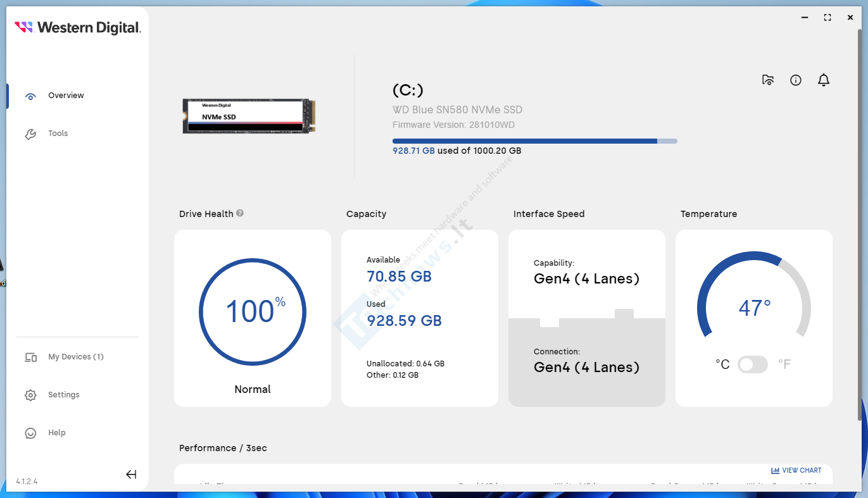Image resolution: width=868 pixels, height=498 pixels.
Task: Click '928.71 GB used of 1000.20 GB' text
Action: (457, 151)
